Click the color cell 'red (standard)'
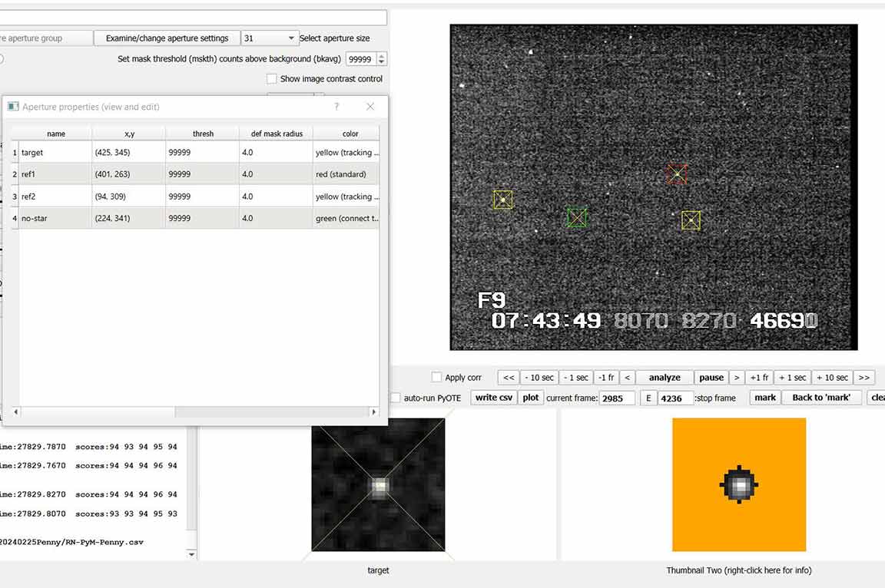Viewport: 885px width, 588px height. click(346, 174)
